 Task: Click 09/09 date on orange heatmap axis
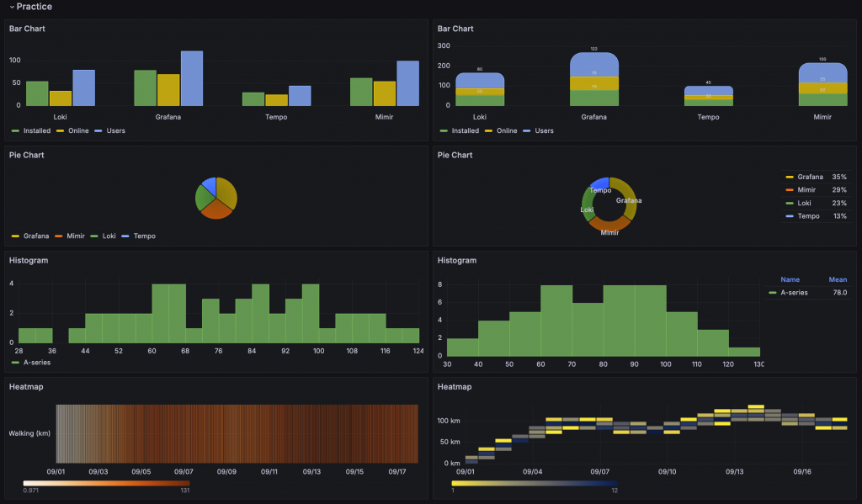(x=226, y=471)
